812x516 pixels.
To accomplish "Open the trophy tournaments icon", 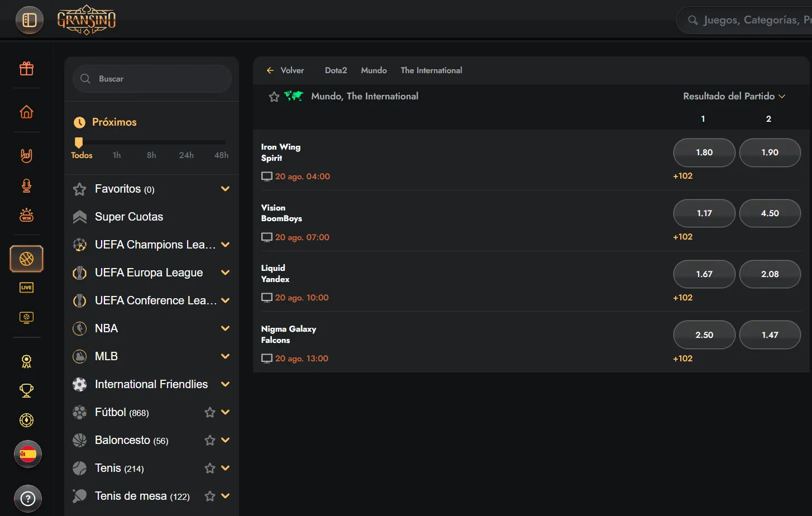I will (x=26, y=391).
